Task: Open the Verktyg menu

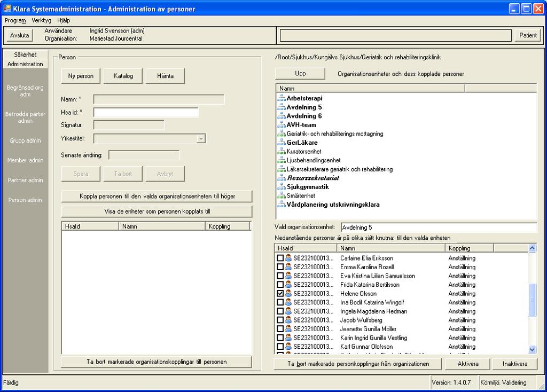Action: pyautogui.click(x=42, y=21)
